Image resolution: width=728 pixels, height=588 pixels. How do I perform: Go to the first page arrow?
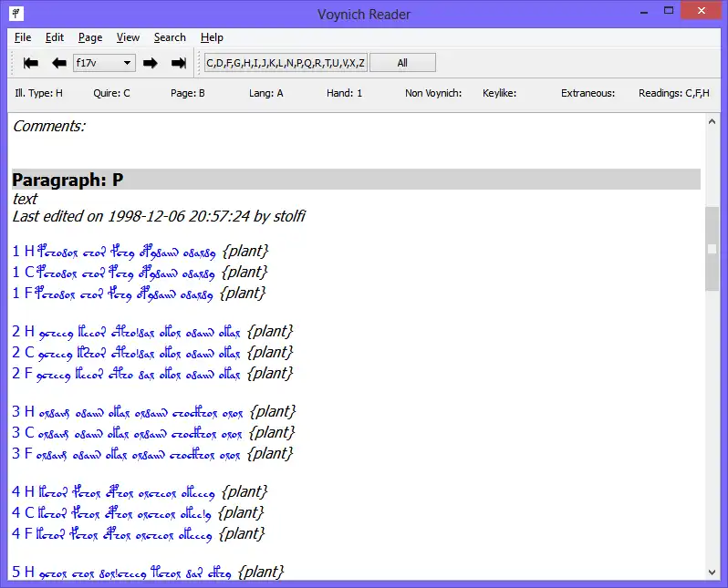tap(31, 63)
